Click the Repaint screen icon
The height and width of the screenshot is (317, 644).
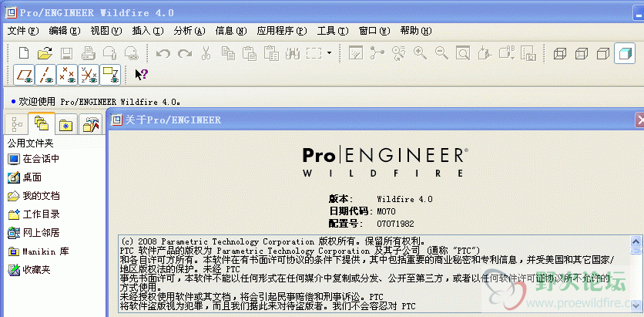click(356, 53)
